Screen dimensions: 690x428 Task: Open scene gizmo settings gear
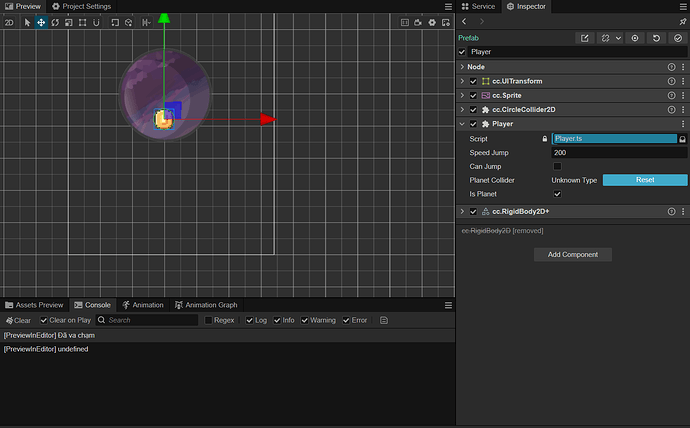click(x=432, y=22)
